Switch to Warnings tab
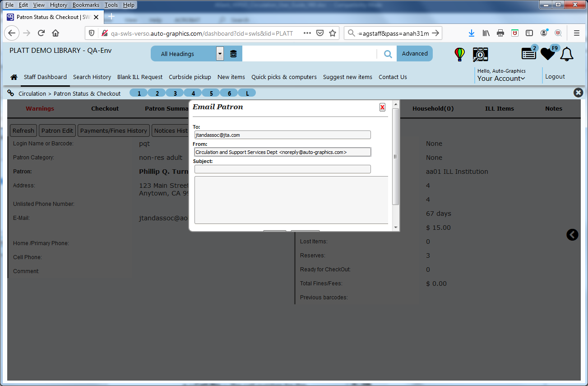The height and width of the screenshot is (386, 588). 40,109
